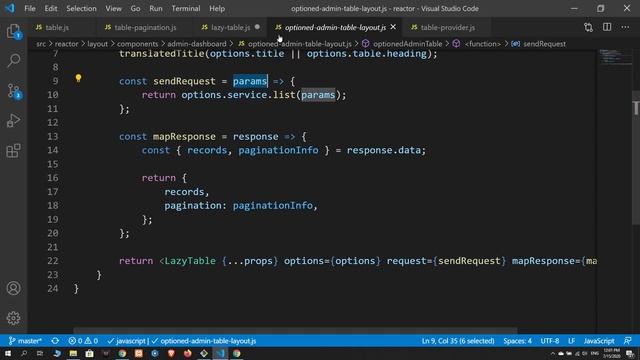
Task: Open the Search view in activity bar
Action: [x=13, y=61]
